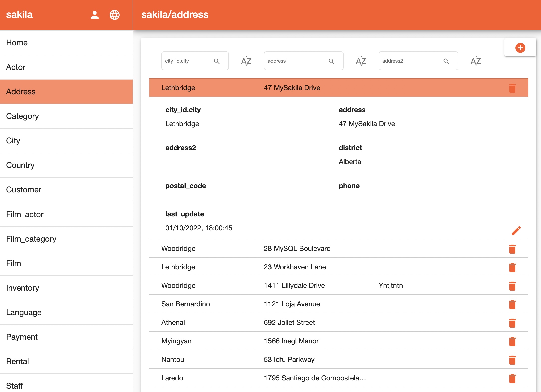Click the user account icon

pos(94,15)
